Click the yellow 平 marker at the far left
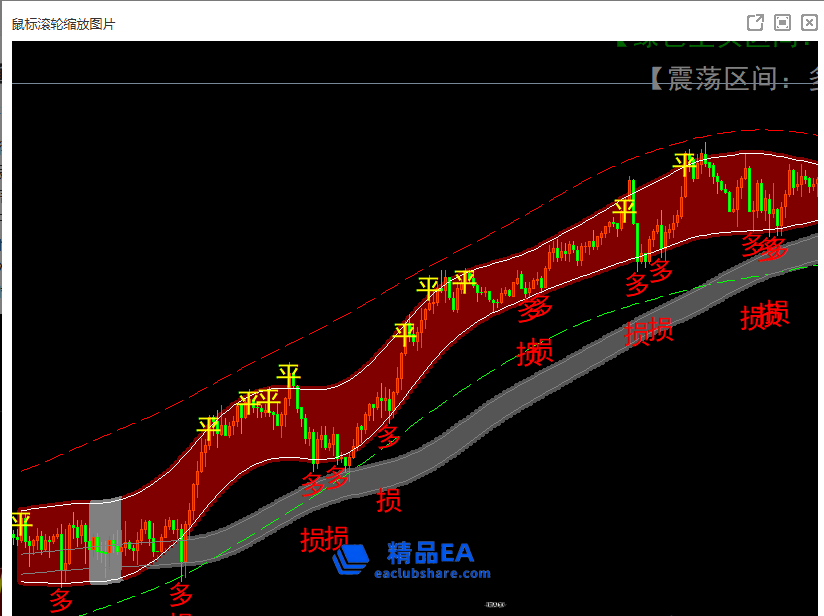 point(21,522)
